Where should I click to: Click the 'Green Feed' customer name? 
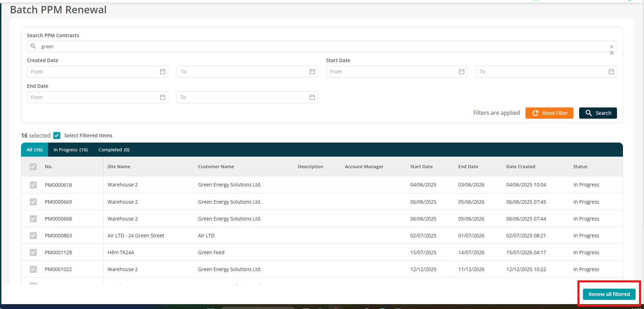(x=211, y=252)
